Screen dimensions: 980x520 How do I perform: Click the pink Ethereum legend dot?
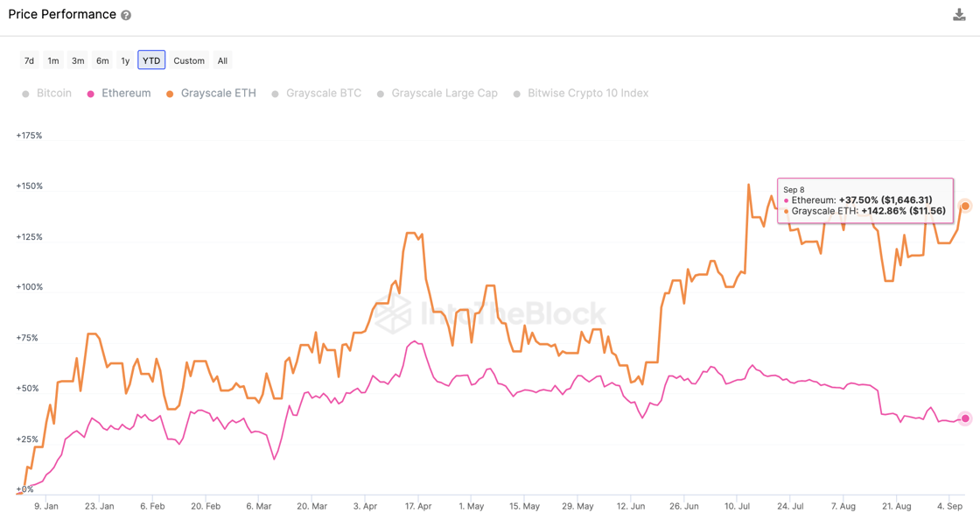point(90,94)
